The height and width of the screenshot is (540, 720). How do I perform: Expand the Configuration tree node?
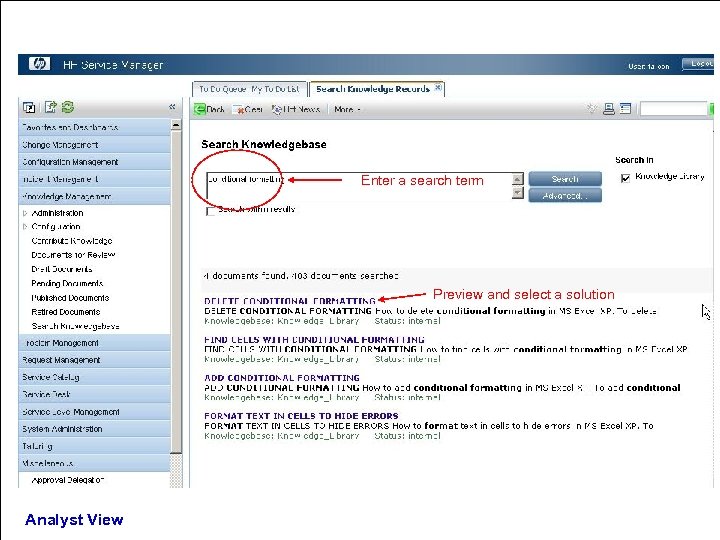pyautogui.click(x=25, y=226)
